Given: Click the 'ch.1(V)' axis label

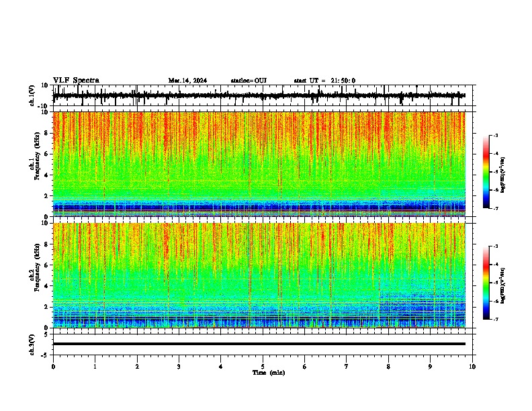Looking at the screenshot, I should 32,95.
